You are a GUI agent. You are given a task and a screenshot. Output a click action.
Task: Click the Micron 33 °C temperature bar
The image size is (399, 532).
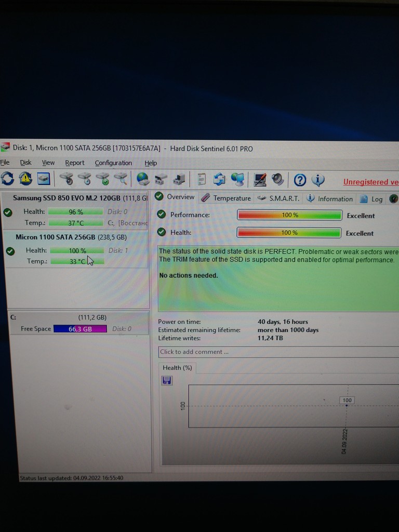tap(77, 261)
